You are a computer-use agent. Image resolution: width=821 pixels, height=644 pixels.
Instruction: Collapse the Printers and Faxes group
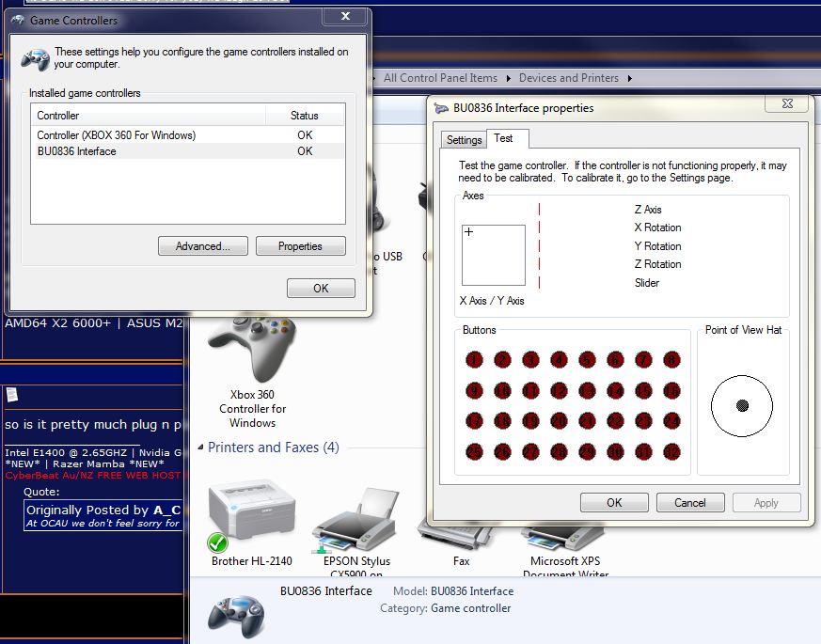(x=200, y=448)
